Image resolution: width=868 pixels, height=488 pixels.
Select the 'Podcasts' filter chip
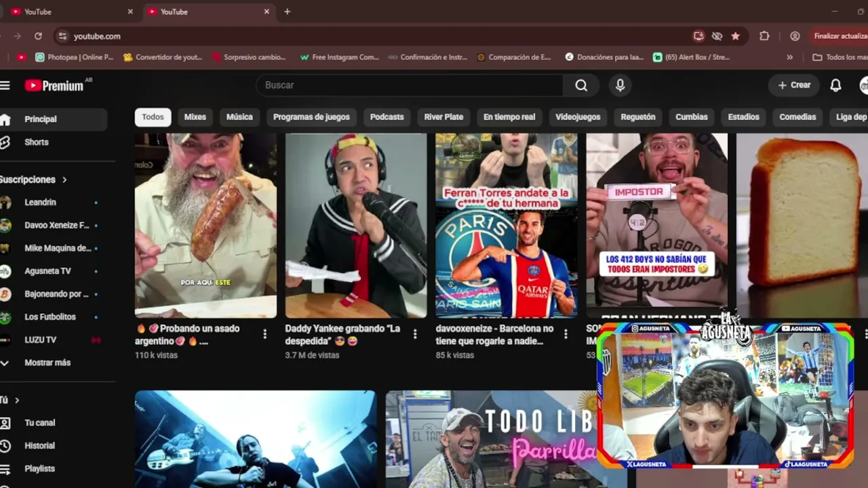(387, 117)
